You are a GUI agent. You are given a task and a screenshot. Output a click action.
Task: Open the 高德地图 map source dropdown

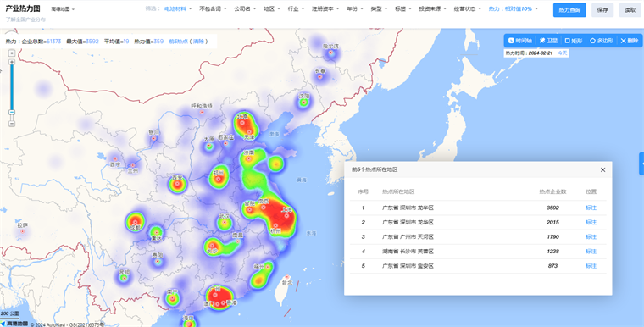63,9
